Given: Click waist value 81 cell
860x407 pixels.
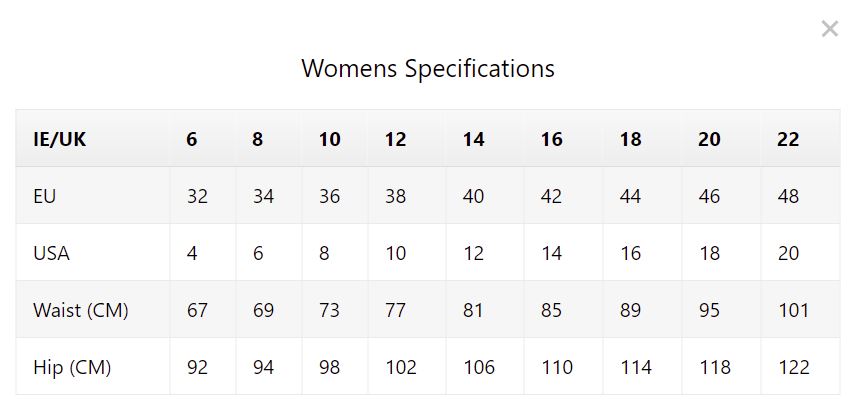Looking at the screenshot, I should (485, 310).
